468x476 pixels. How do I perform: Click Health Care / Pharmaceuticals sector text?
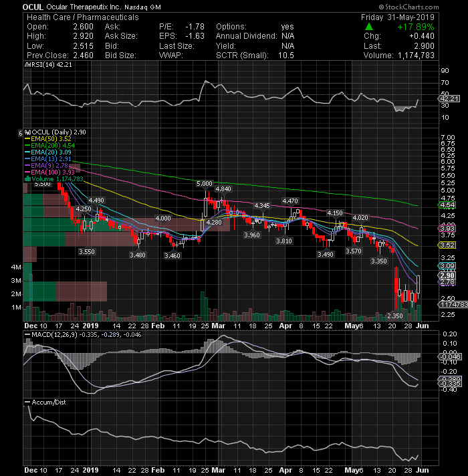82,17
